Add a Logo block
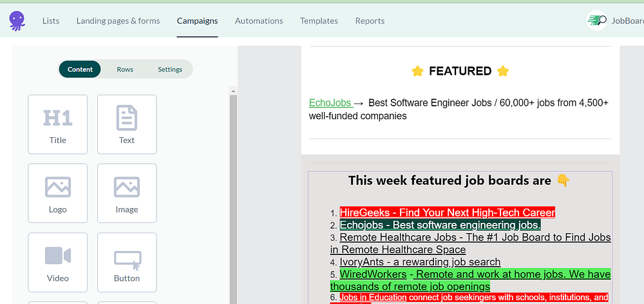The image size is (644, 304). [x=57, y=193]
